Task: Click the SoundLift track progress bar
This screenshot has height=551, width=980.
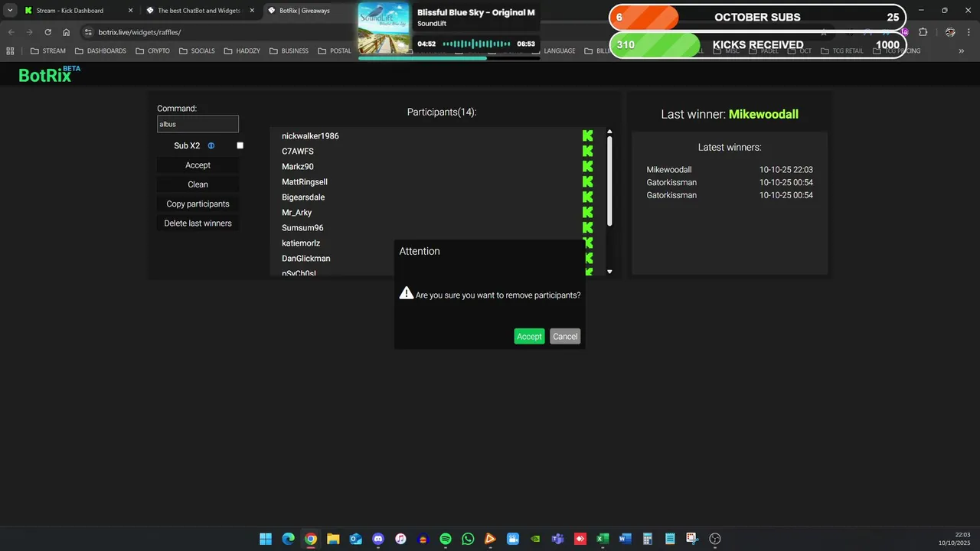Action: click(x=449, y=57)
